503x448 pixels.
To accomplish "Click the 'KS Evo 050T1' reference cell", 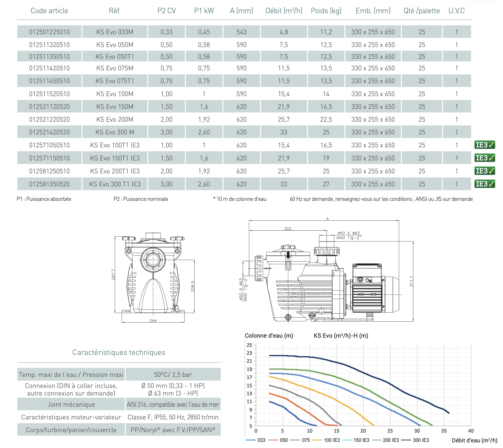I will [x=115, y=56].
